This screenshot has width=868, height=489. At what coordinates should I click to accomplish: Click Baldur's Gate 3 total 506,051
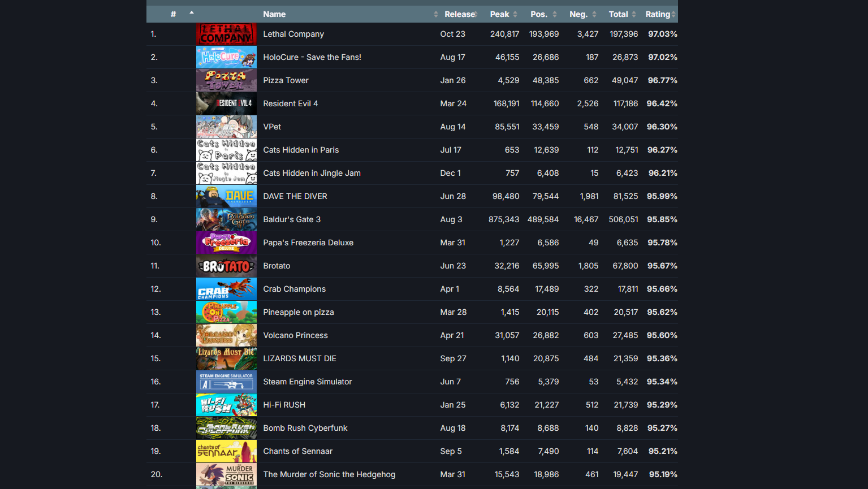[624, 219]
